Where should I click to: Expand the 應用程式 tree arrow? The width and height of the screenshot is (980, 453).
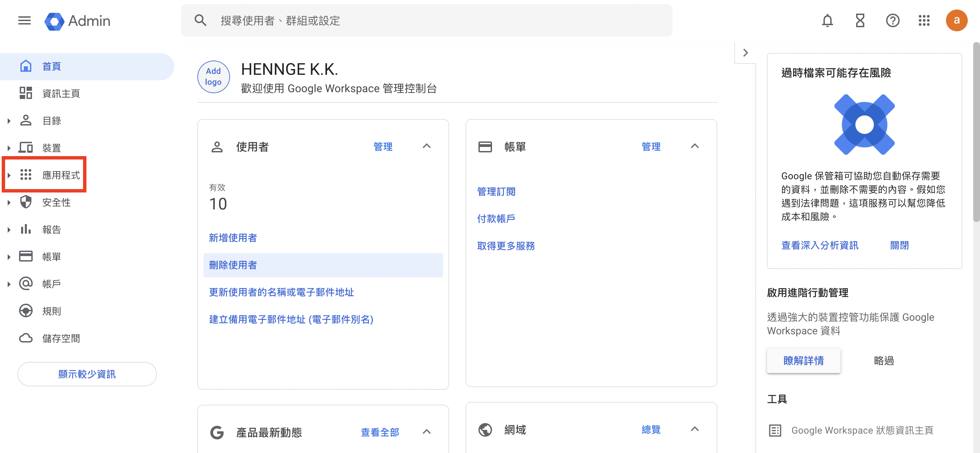(9, 175)
